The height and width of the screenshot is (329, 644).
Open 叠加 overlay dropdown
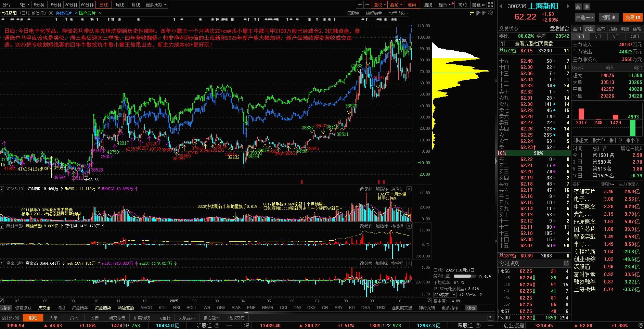coord(396,5)
